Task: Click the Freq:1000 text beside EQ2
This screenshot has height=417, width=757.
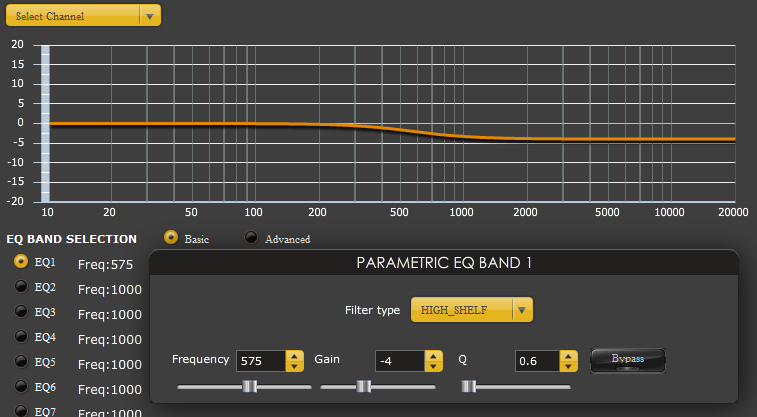Action: 110,290
